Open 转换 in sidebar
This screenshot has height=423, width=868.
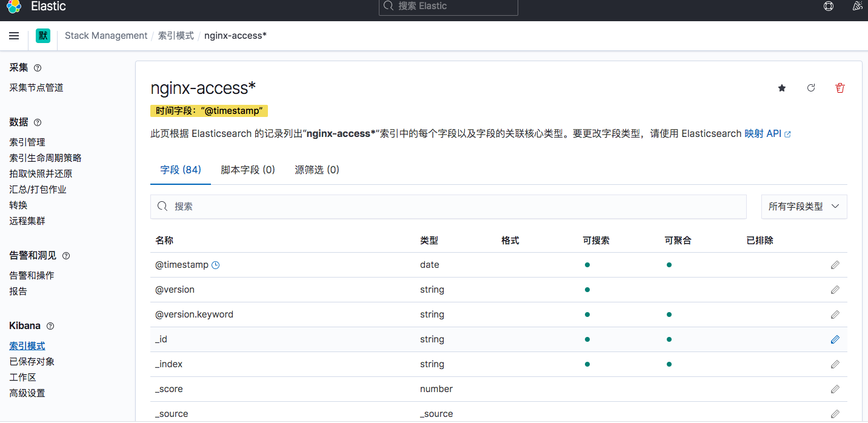tap(18, 205)
